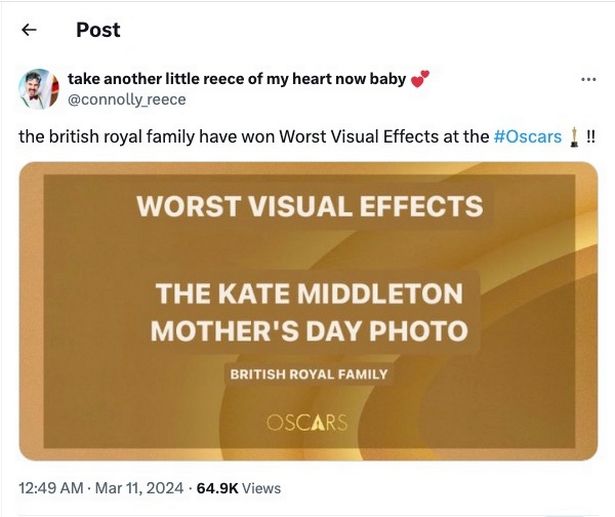Click WORST VISUAL EFFECTS heading in image
Viewport: 615px width, 517px height.
(309, 207)
